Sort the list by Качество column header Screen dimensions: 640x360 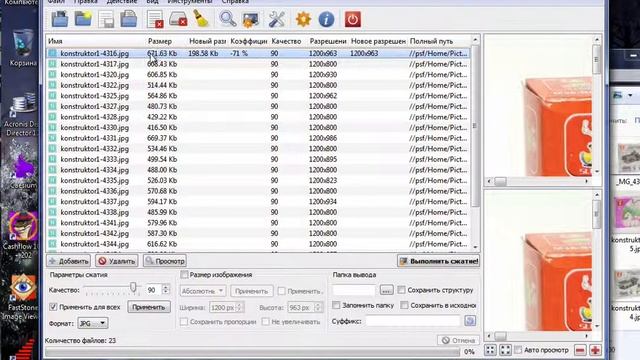[x=288, y=41]
